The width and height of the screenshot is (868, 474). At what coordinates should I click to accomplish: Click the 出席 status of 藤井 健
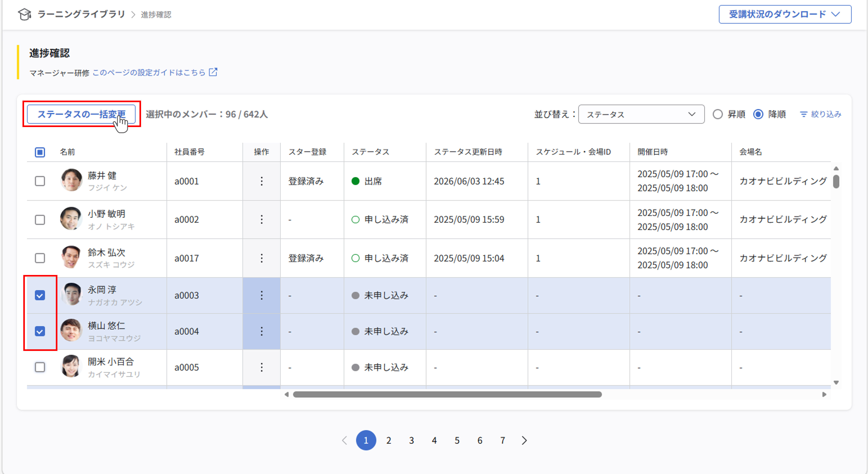(x=367, y=181)
